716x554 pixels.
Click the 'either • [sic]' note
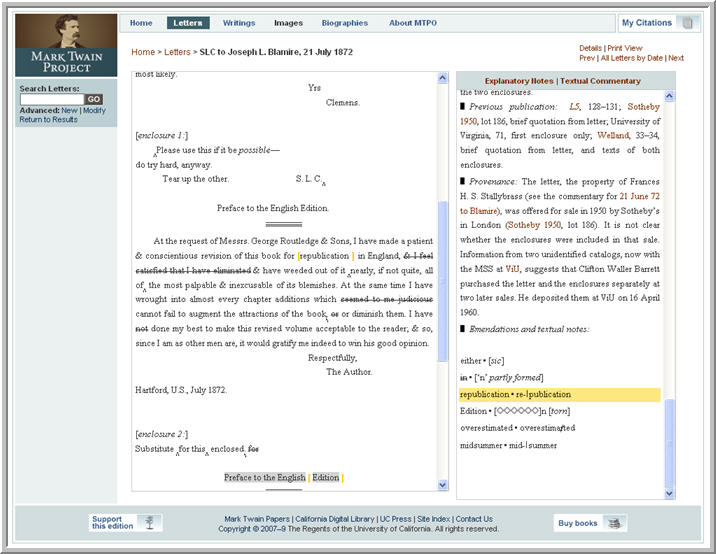point(482,361)
